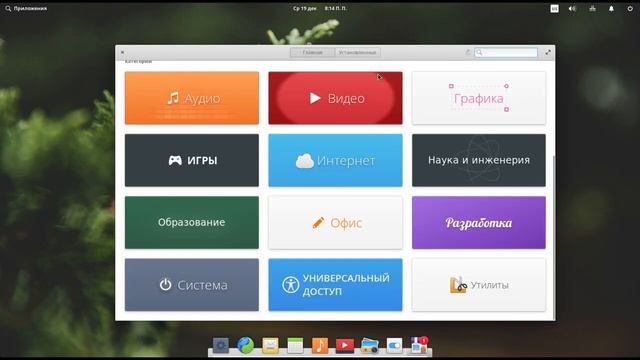
Task: Switch to the Установленные tab
Action: [x=358, y=52]
